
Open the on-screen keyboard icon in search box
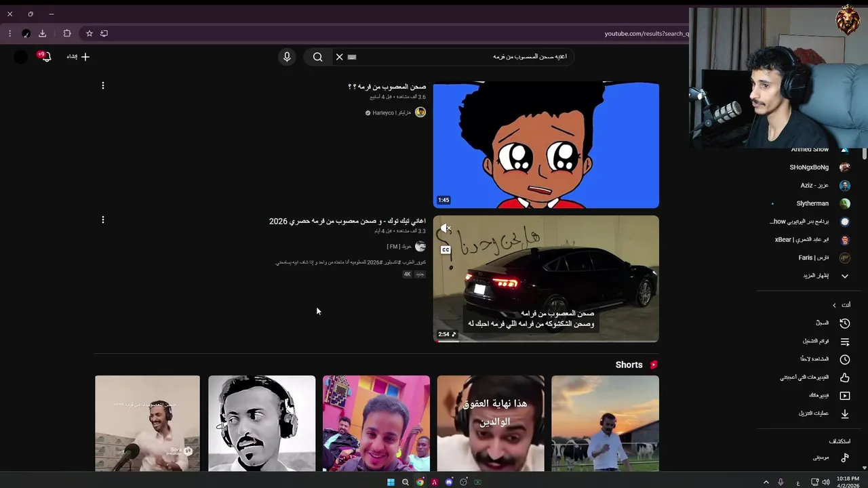352,57
